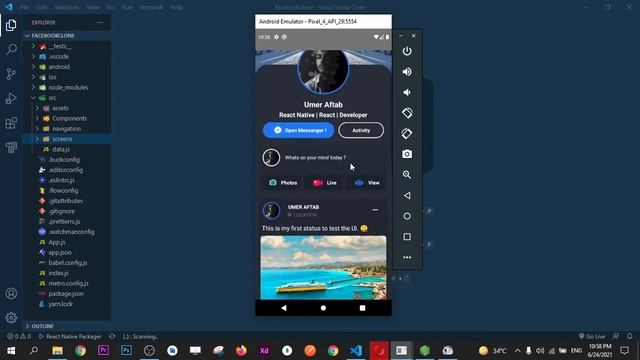640x360 pixels.
Task: Open the Search view in activity bar
Action: coord(11,49)
